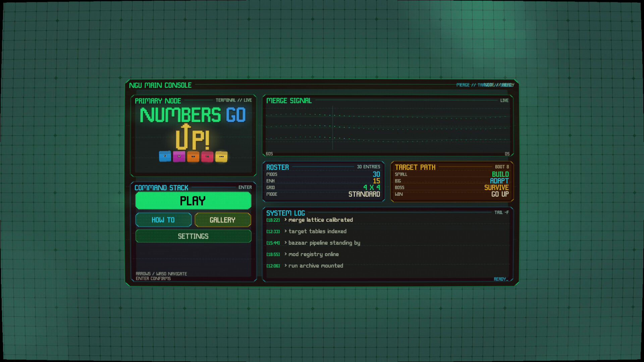Select the blue 2 tile icon
Screen dimensions: 644x362
[x=165, y=156]
